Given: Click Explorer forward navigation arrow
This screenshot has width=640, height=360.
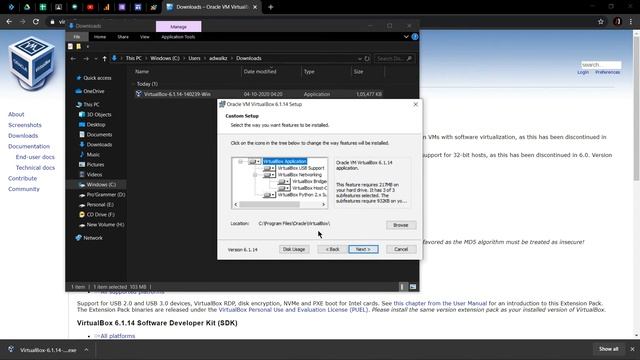Looking at the screenshot, I should pyautogui.click(x=86, y=58).
